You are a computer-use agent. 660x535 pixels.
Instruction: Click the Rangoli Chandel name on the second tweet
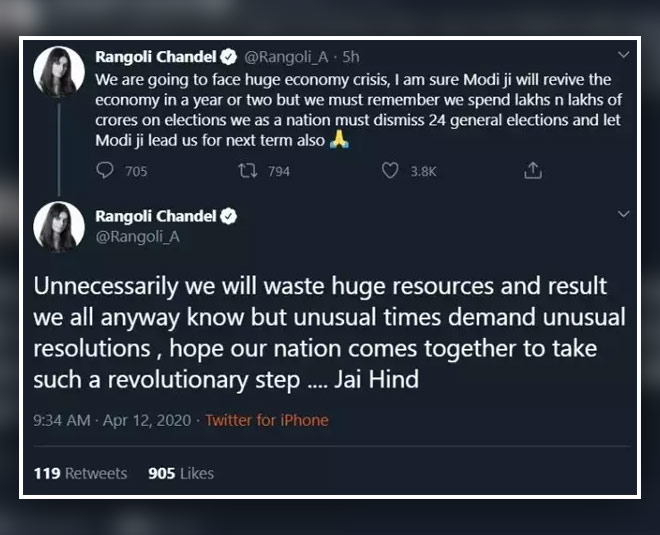(155, 216)
